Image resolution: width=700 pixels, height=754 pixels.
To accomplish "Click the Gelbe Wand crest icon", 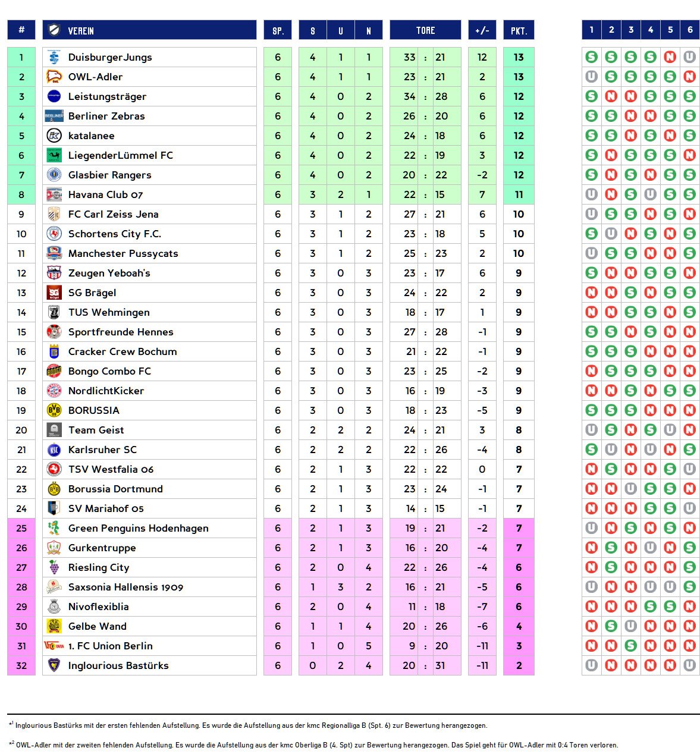I will point(54,626).
